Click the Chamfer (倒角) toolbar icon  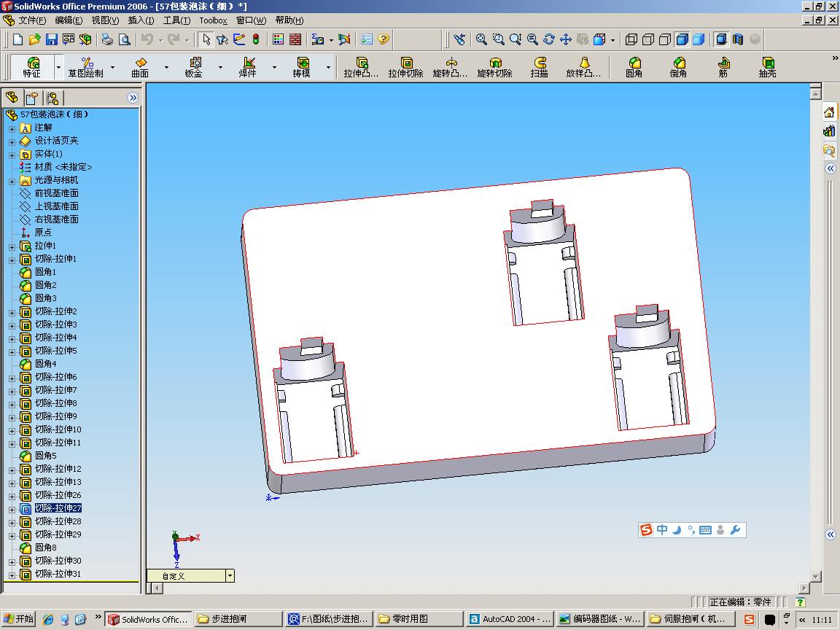678,68
